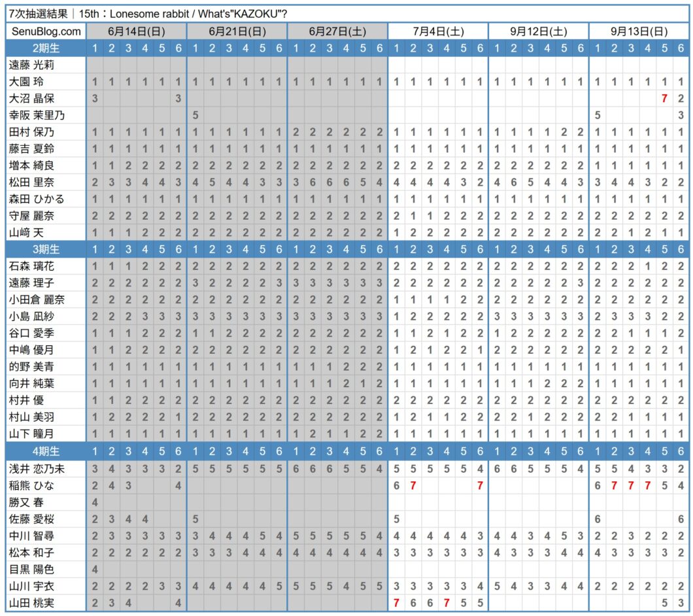Click the 2期生 section header
This screenshot has height=616, width=693.
pyautogui.click(x=46, y=48)
